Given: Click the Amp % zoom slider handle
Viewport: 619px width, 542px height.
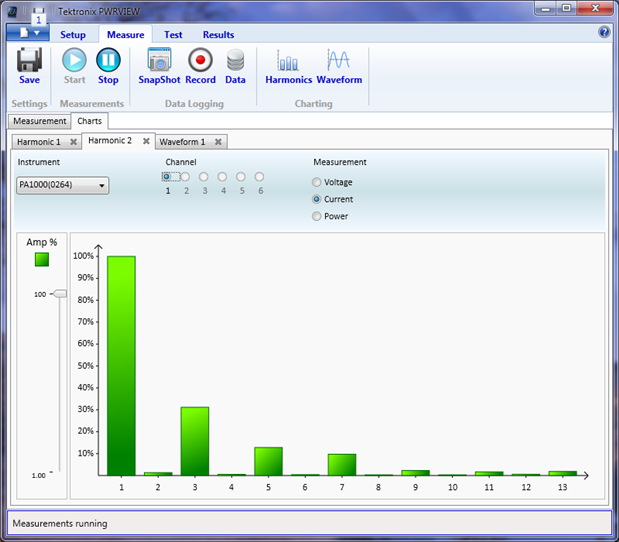Looking at the screenshot, I should 60,294.
